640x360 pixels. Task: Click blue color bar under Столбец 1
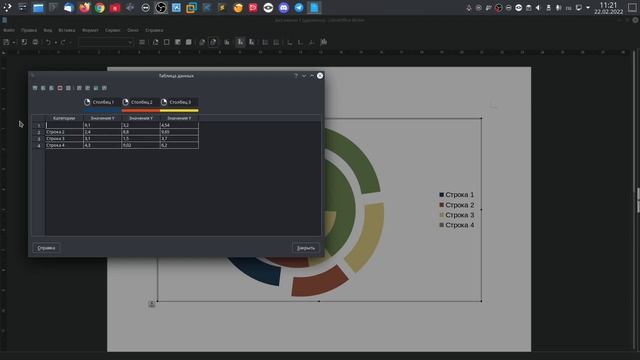[102, 110]
